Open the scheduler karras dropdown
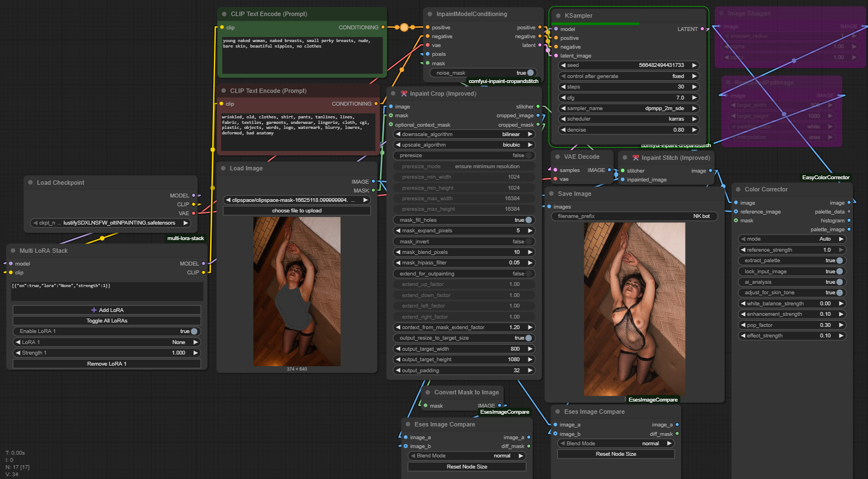 tap(629, 119)
